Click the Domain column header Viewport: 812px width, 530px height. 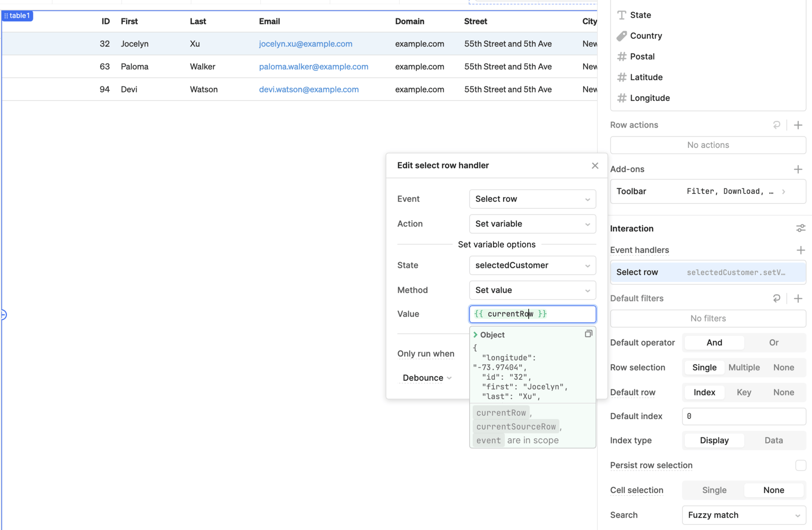410,21
